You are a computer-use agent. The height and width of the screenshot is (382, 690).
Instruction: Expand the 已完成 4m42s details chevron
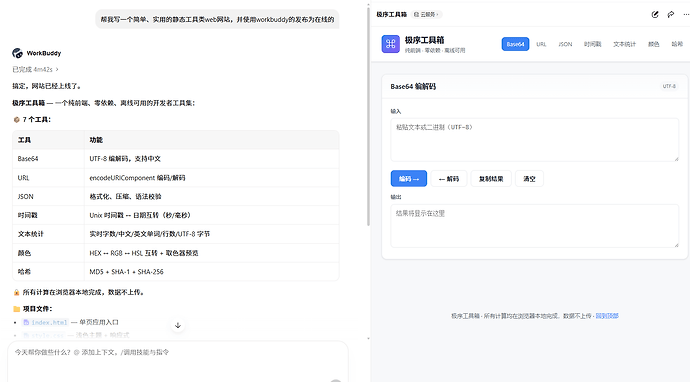57,70
